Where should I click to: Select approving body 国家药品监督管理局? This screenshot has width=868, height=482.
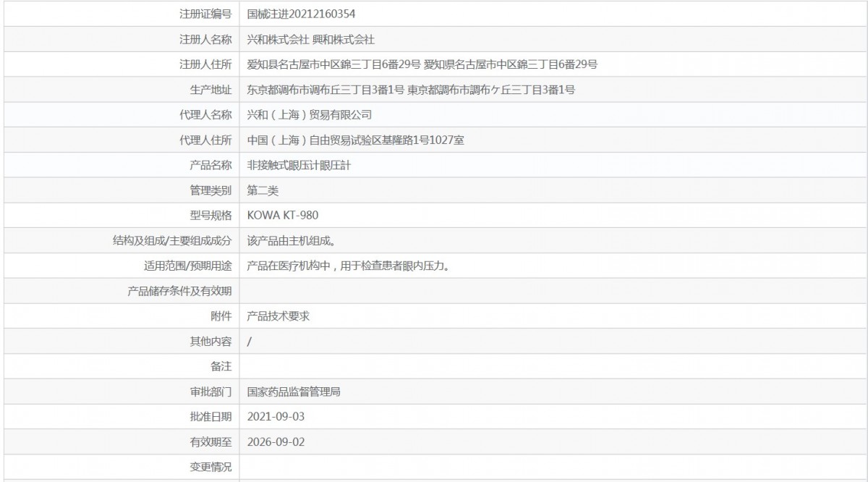(294, 392)
